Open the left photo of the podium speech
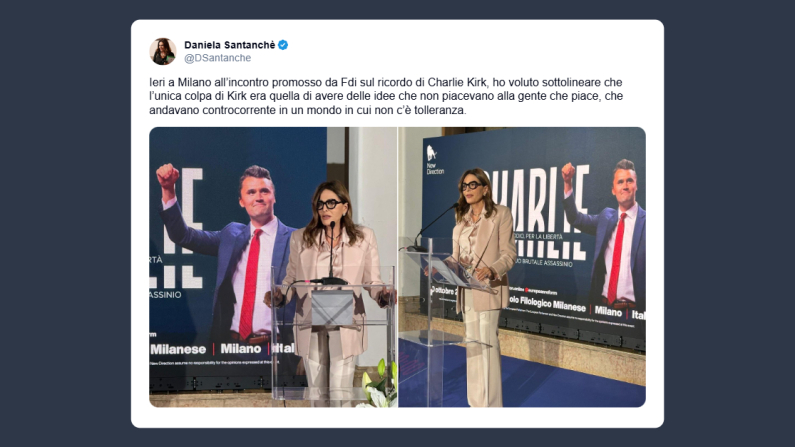 click(273, 267)
